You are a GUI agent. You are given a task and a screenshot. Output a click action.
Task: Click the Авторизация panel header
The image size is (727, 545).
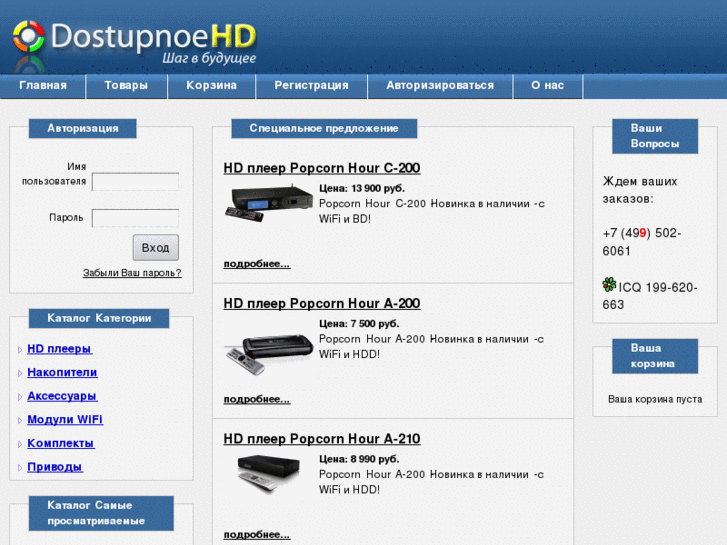coord(83,128)
